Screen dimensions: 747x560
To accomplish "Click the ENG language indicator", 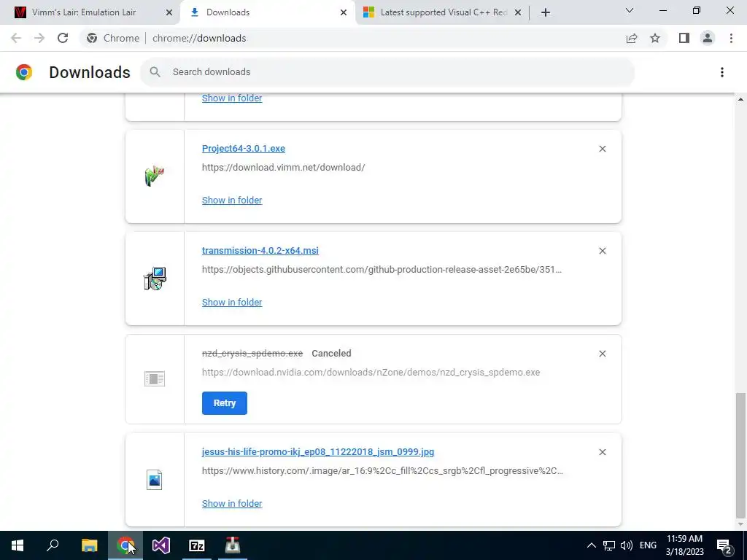I will pos(648,545).
